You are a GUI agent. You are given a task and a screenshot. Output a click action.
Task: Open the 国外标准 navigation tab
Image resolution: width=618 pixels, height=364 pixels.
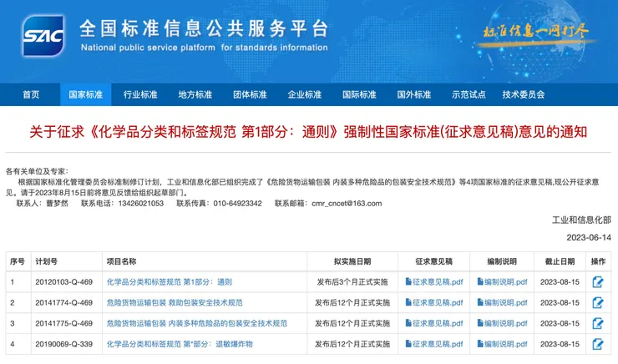[414, 94]
